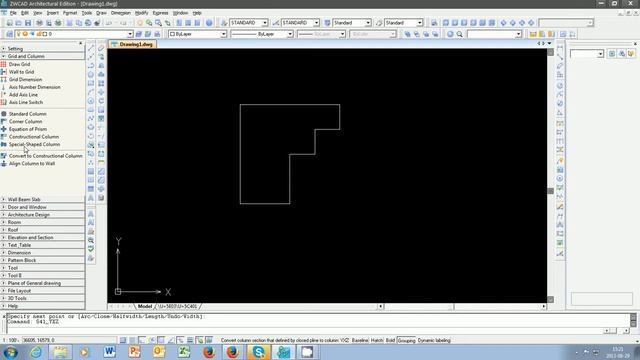
Task: Open the Draw menu
Action: point(101,13)
